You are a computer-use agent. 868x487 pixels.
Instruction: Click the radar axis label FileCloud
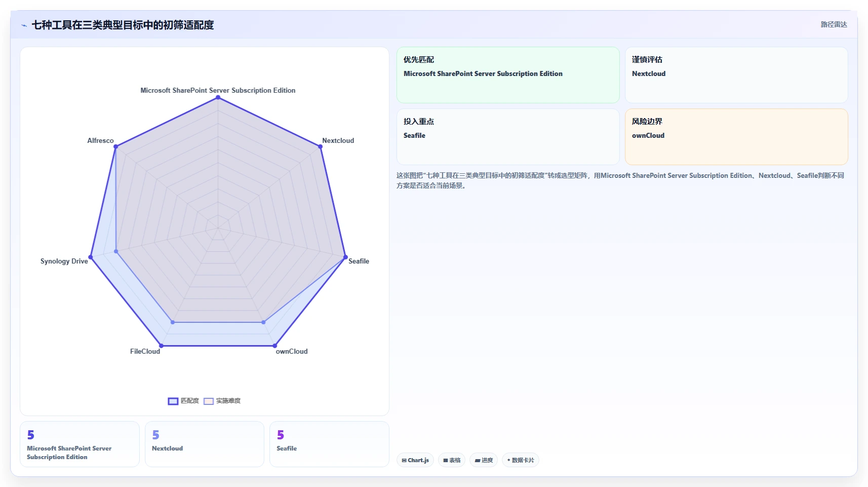tap(145, 351)
